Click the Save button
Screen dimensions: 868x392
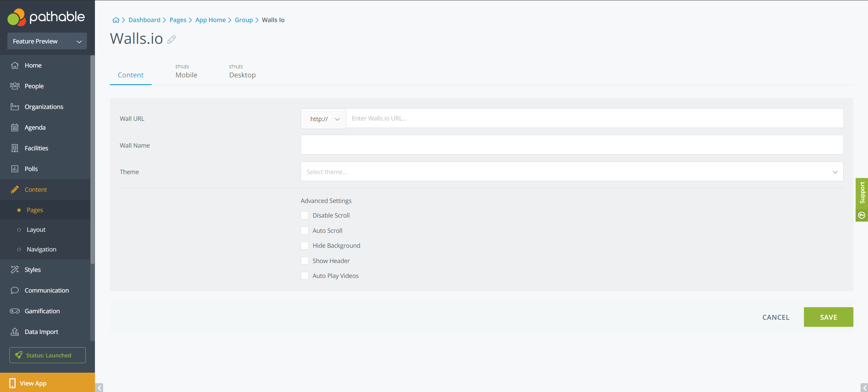pos(828,317)
